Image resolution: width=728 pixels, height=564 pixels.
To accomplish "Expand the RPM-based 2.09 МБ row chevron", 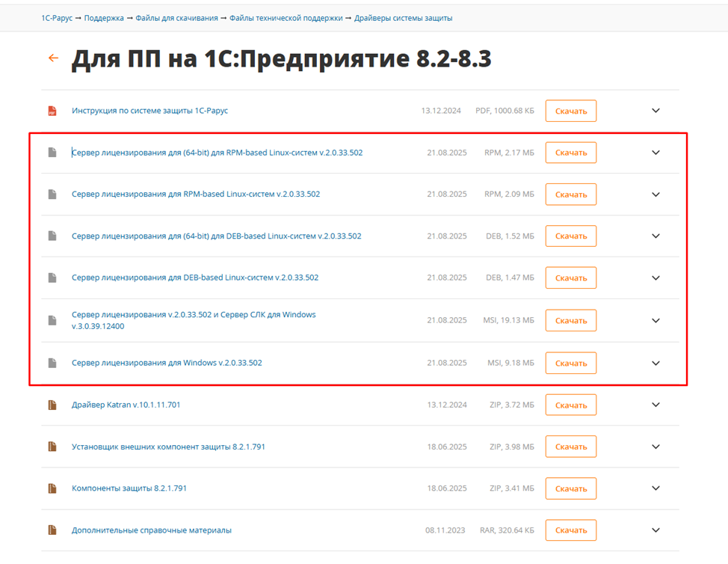I will coord(655,194).
